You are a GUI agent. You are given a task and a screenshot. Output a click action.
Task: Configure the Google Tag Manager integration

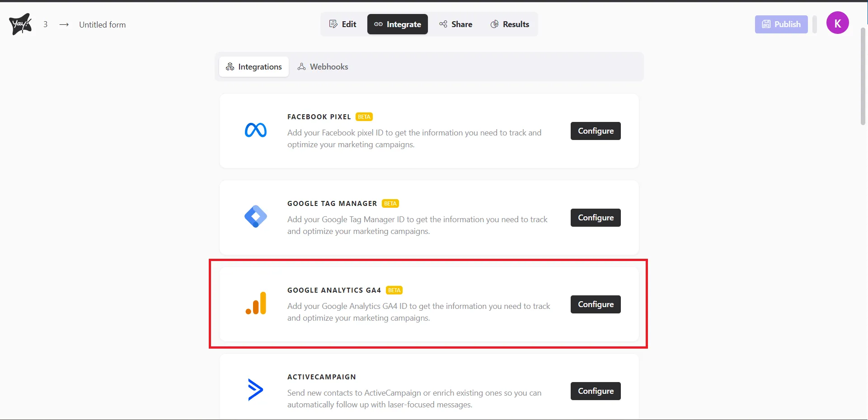pyautogui.click(x=596, y=218)
